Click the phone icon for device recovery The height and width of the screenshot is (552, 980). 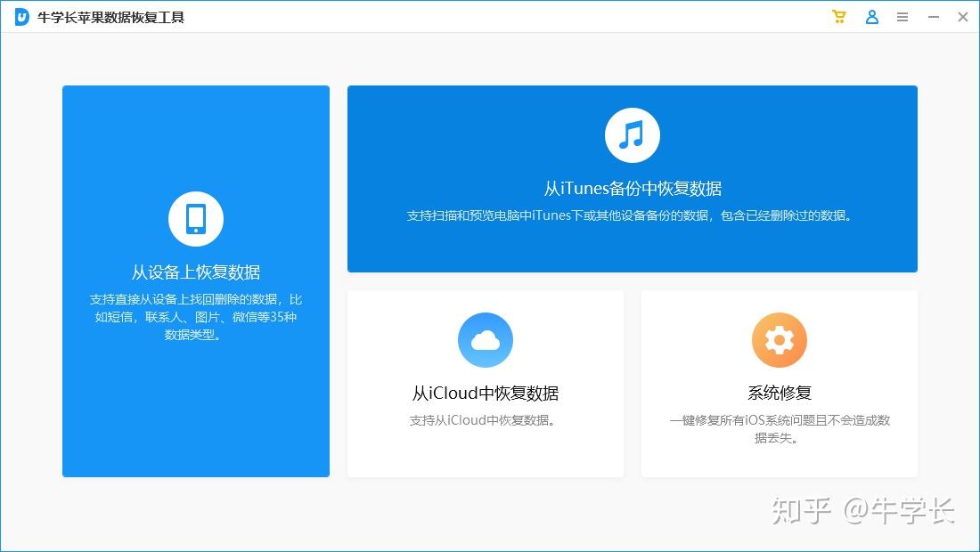[x=196, y=218]
